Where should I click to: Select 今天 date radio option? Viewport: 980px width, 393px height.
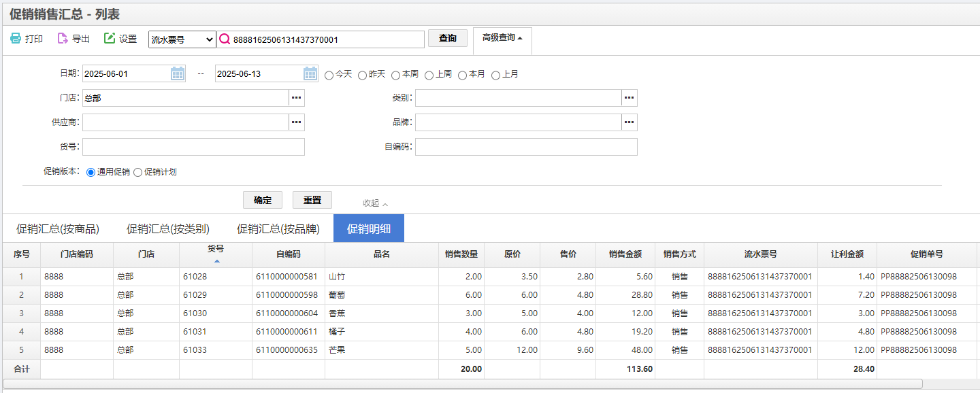click(329, 75)
